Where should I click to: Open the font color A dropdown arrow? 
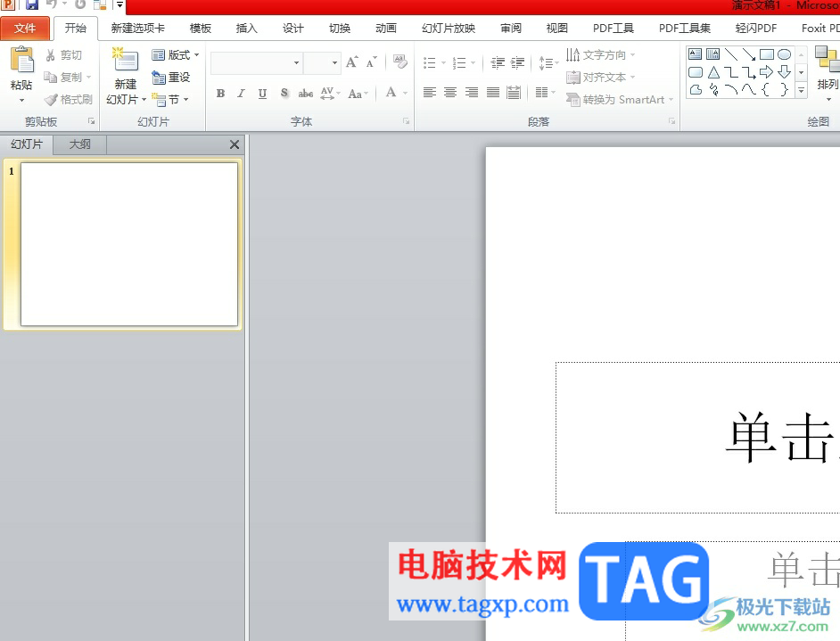click(405, 94)
